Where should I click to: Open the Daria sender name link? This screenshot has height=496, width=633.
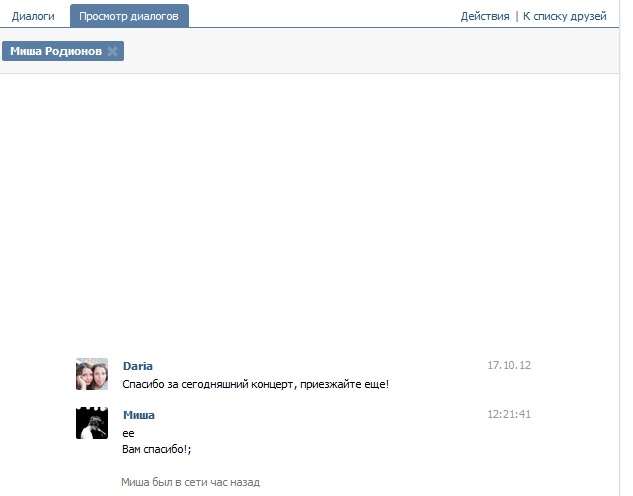coord(138,366)
